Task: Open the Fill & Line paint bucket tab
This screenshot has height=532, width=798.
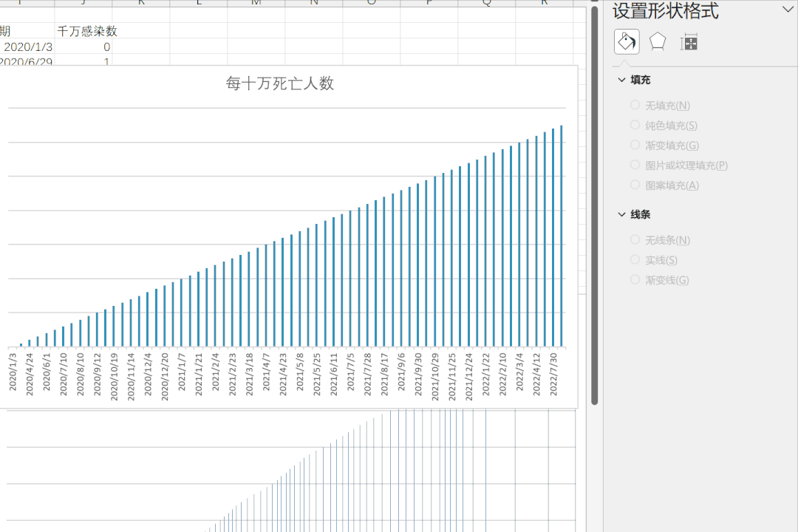Action: pyautogui.click(x=627, y=41)
